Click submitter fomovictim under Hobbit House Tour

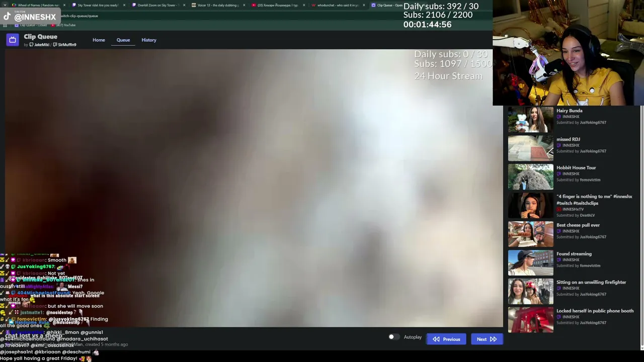click(590, 180)
